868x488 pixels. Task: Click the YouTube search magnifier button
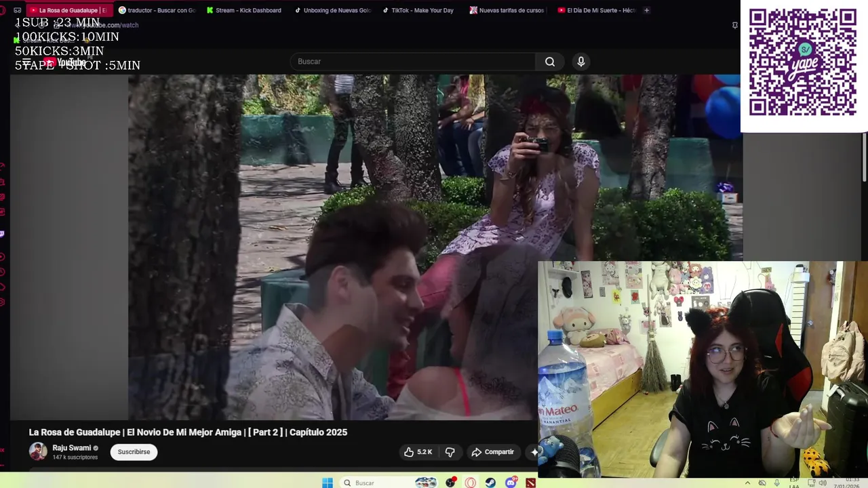click(550, 62)
